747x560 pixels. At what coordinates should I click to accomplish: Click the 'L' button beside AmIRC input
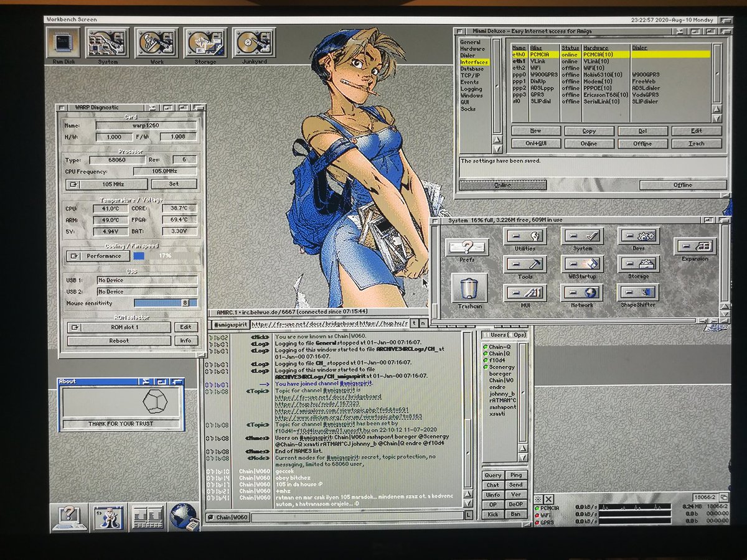click(469, 515)
